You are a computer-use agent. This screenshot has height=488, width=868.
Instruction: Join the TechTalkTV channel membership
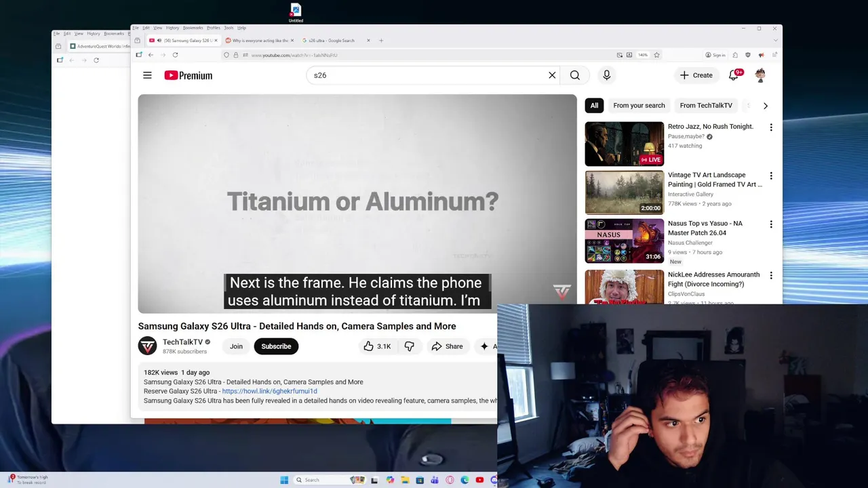[236, 346]
